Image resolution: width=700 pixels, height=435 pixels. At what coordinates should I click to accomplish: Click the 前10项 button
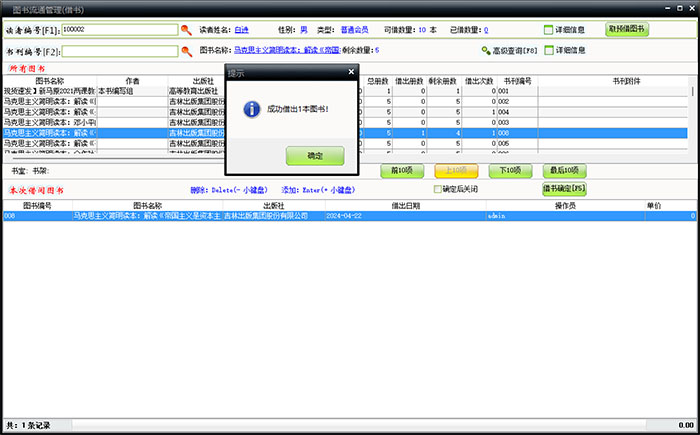pyautogui.click(x=402, y=171)
